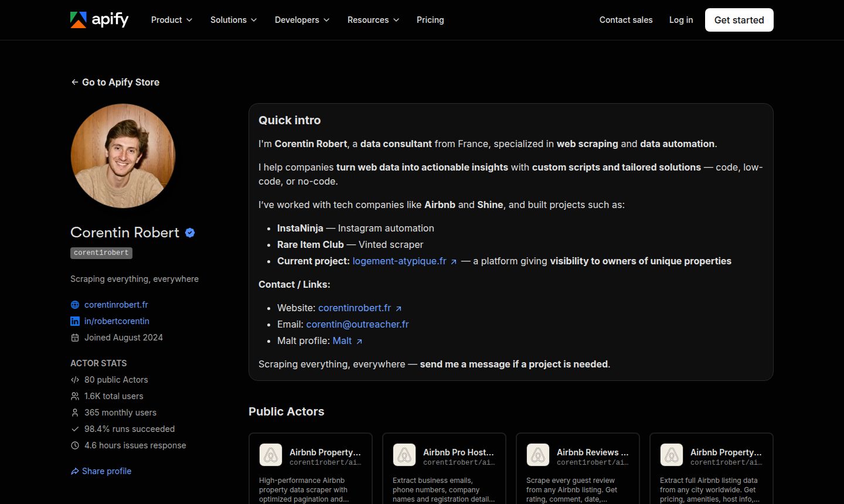Click the Joined August 2024 text
This screenshot has height=504, width=844.
124,338
